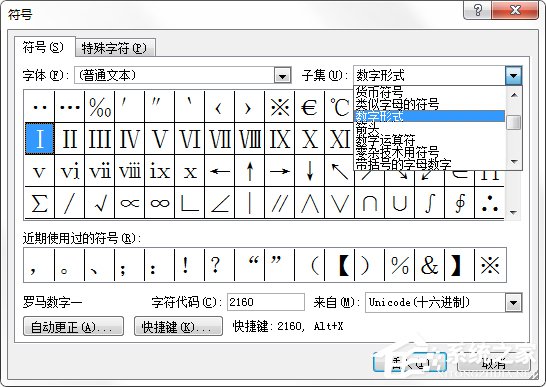The height and width of the screenshot is (387, 546).
Task: Select the right arrow → symbol
Action: [x=280, y=171]
